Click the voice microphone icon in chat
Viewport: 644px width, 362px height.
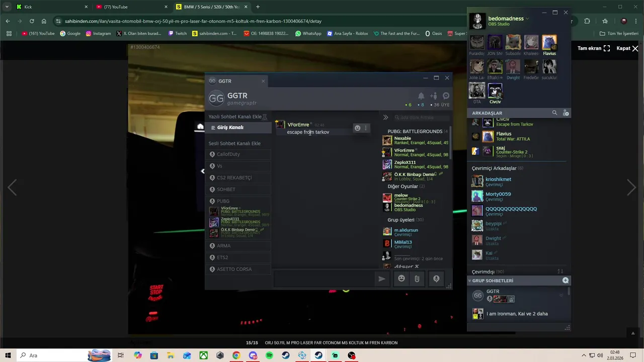436,279
